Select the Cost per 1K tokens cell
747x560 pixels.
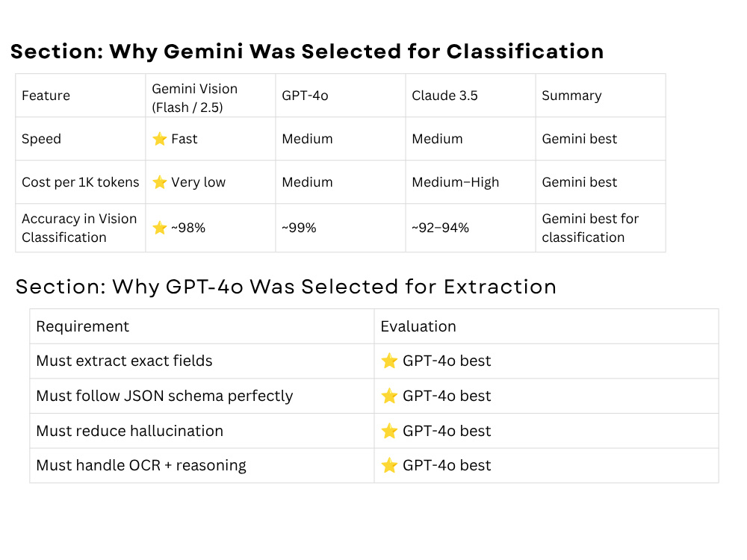[x=81, y=182]
